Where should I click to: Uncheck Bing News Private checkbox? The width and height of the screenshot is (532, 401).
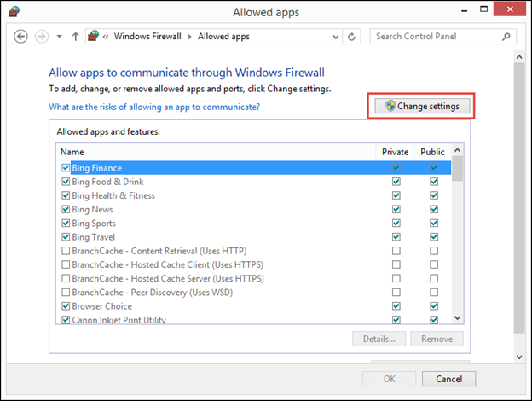(x=396, y=209)
